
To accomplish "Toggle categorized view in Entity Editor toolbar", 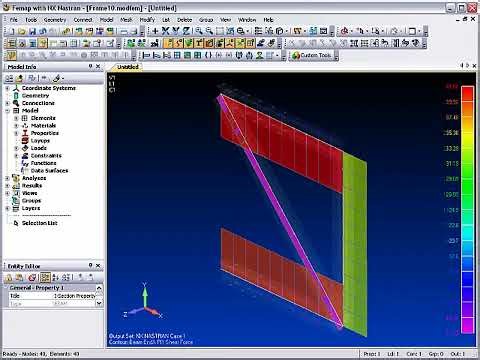I will pyautogui.click(x=45, y=277).
